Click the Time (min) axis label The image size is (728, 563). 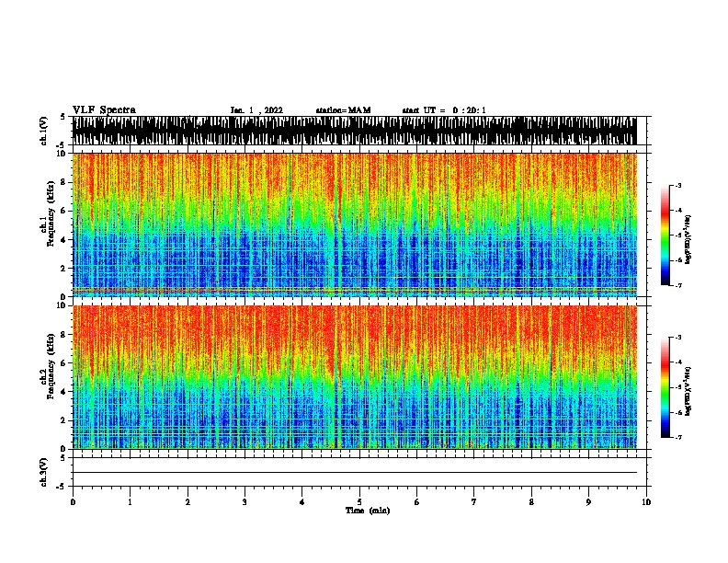click(x=368, y=511)
